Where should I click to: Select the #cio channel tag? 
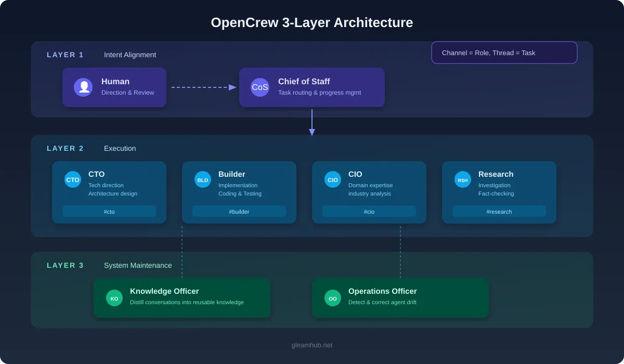pos(369,211)
